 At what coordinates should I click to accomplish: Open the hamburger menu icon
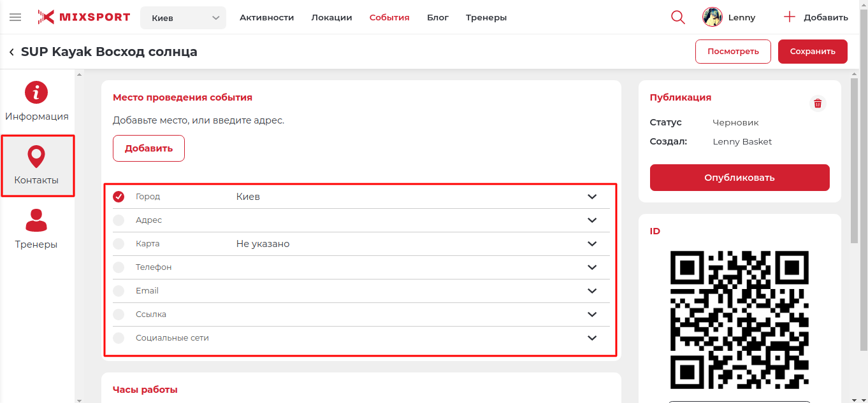pos(15,17)
